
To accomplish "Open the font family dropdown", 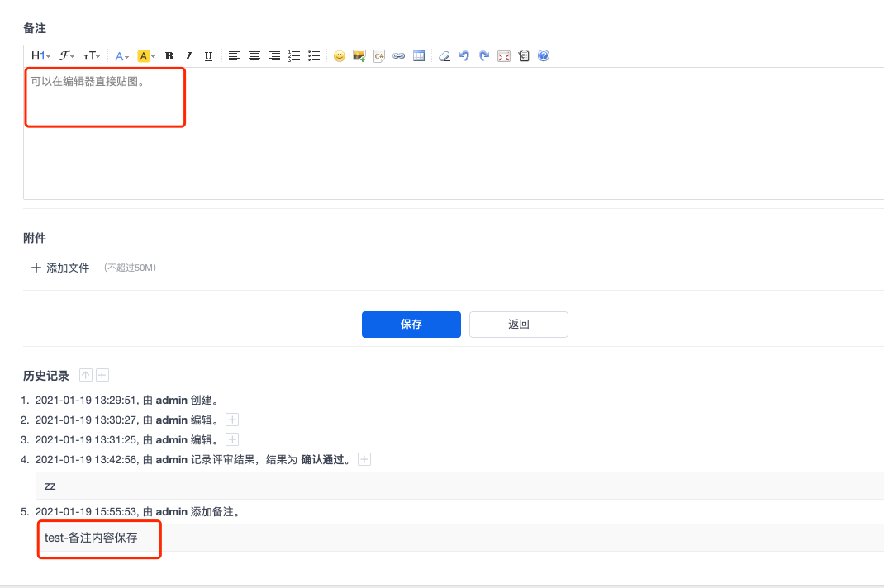I will pos(67,56).
